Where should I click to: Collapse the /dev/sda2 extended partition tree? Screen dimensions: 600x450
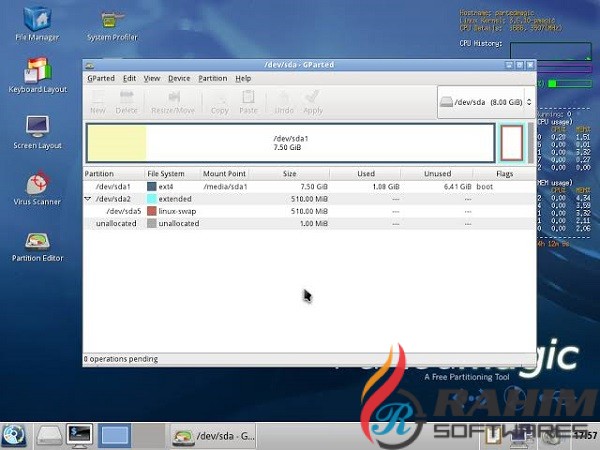88,199
